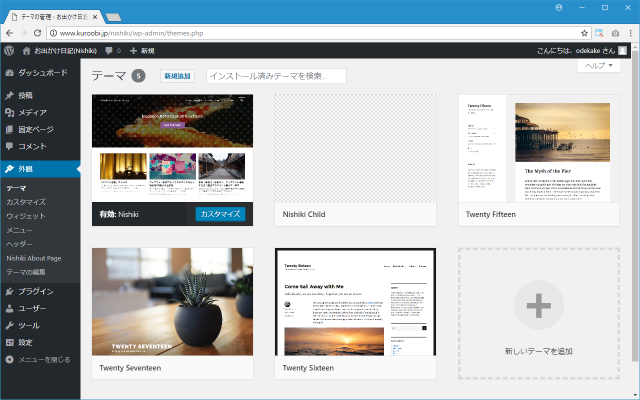
Task: Click the Nishiki Child theme name
Action: pos(304,214)
